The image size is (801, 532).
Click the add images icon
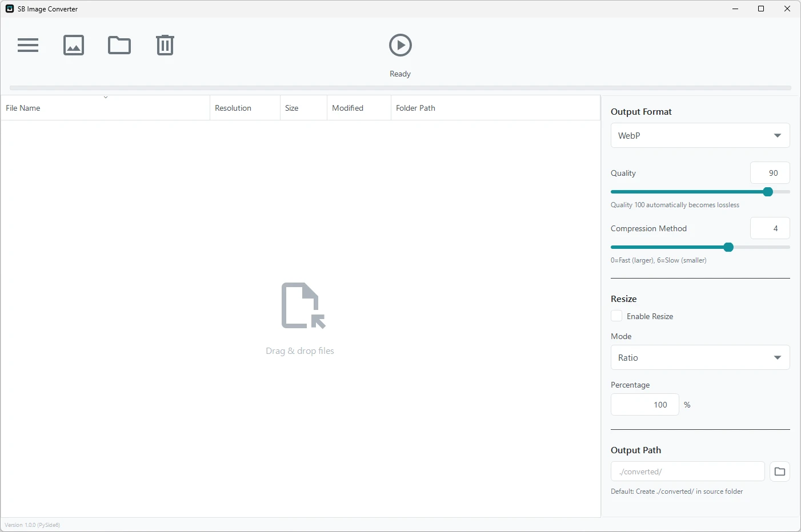pos(74,45)
